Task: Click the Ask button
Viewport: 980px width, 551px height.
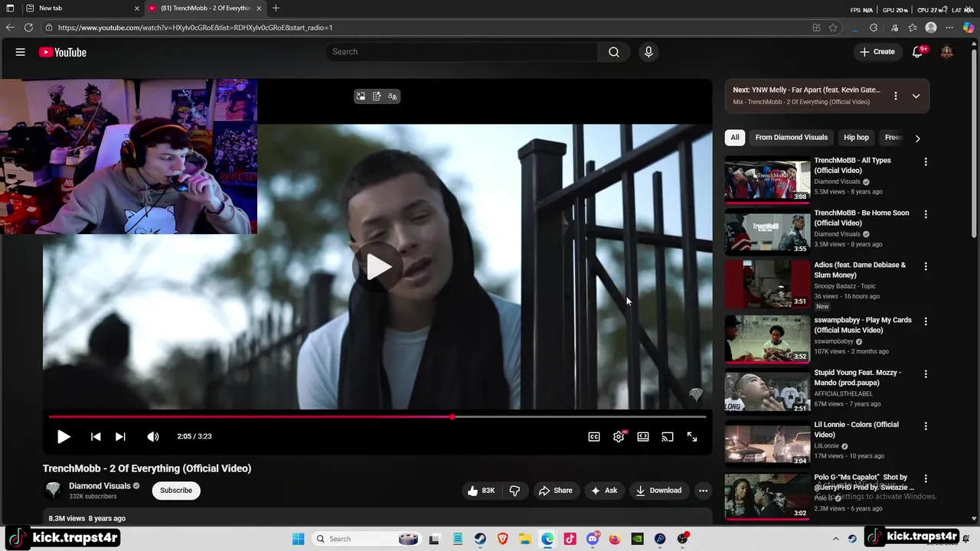Action: 604,491
